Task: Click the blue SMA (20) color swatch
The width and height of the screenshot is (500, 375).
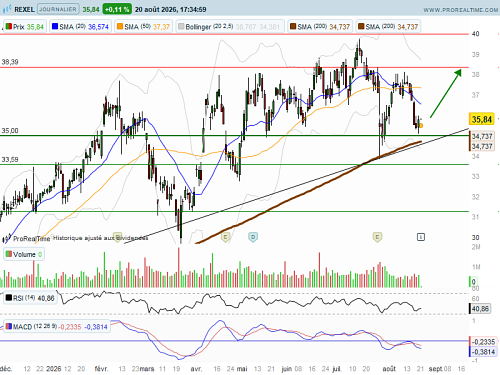Action: (55, 26)
